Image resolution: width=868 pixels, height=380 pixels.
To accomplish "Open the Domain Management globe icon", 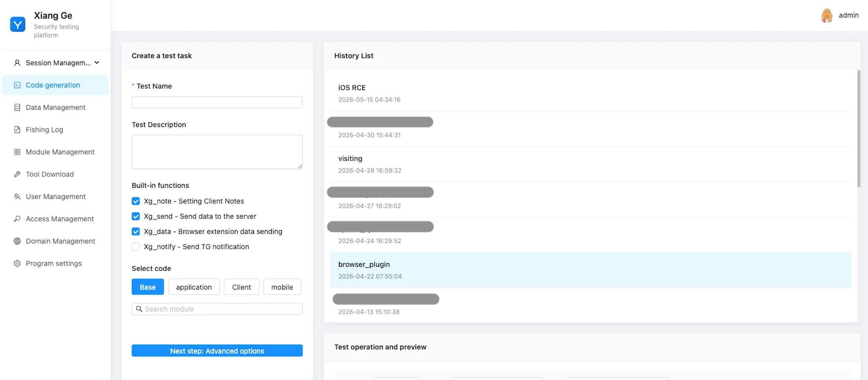I will [17, 241].
